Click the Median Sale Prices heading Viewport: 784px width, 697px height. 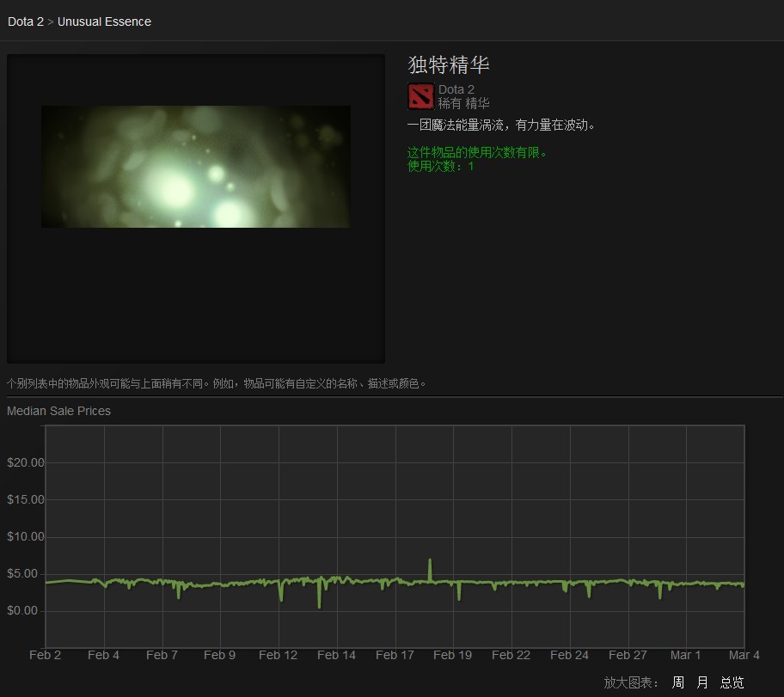[x=58, y=411]
